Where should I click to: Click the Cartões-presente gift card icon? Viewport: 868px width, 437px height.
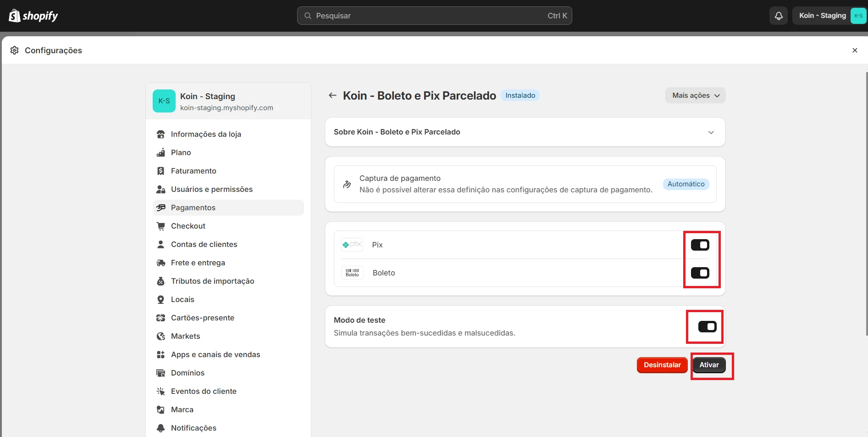[160, 318]
